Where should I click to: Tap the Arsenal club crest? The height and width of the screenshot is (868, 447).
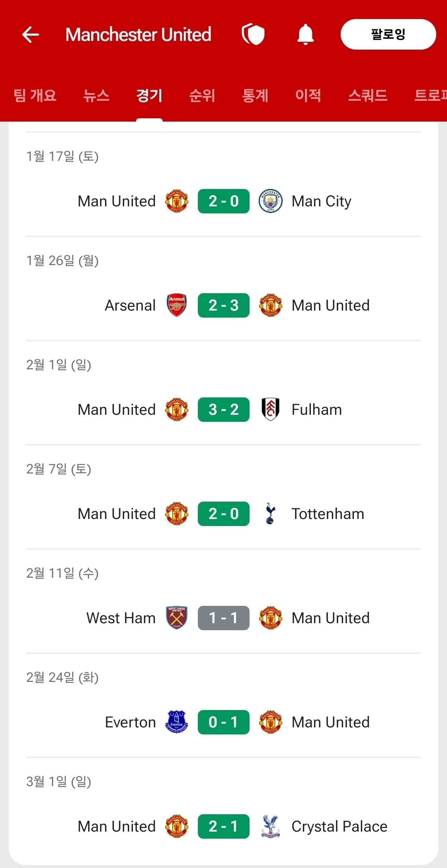click(177, 306)
